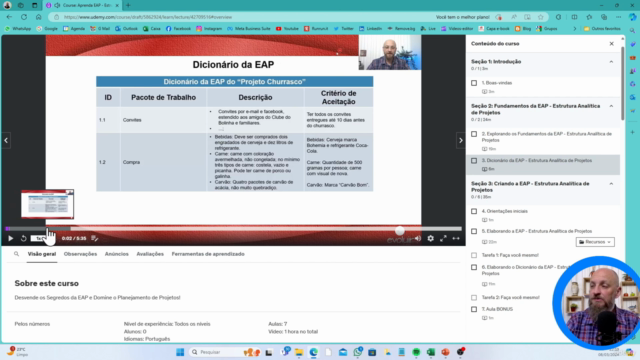Open Windows Start menu
640x360 pixels.
click(x=180, y=352)
